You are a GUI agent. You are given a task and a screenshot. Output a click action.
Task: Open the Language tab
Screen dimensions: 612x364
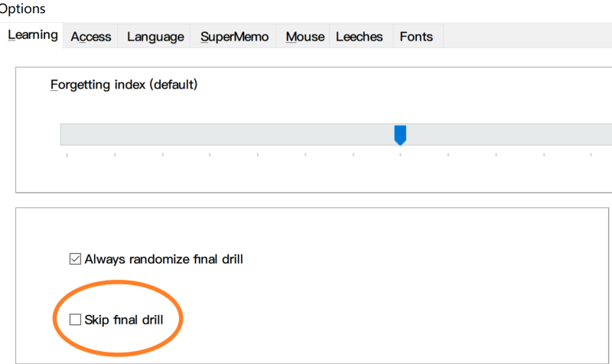tap(155, 37)
